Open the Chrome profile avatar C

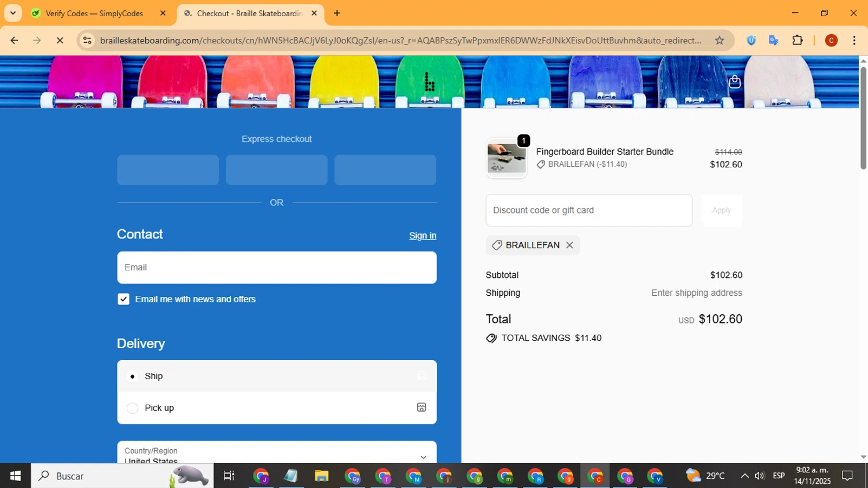[832, 41]
